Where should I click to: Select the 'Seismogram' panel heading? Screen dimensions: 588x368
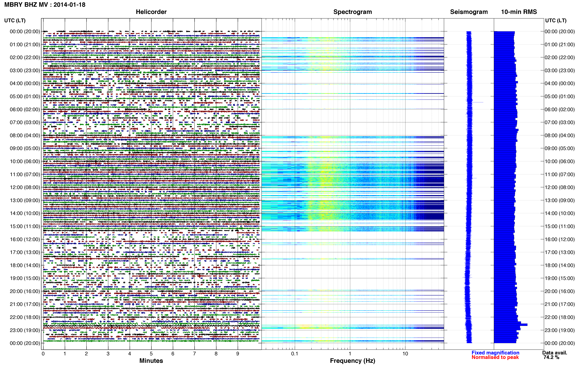pyautogui.click(x=469, y=12)
